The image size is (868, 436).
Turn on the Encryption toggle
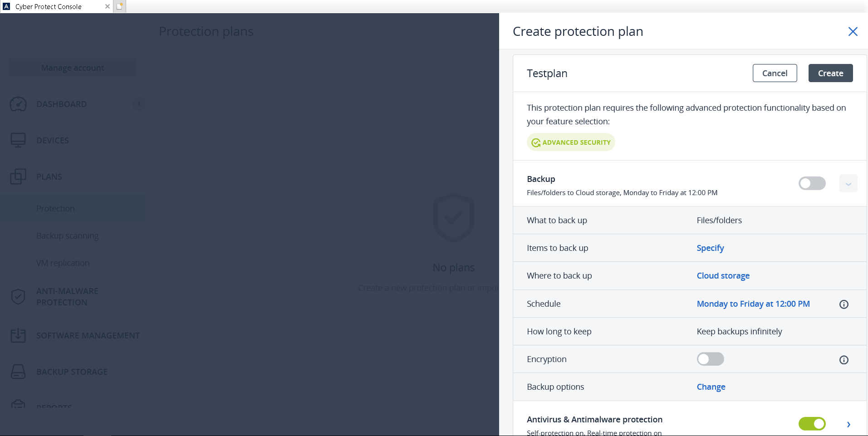(711, 359)
